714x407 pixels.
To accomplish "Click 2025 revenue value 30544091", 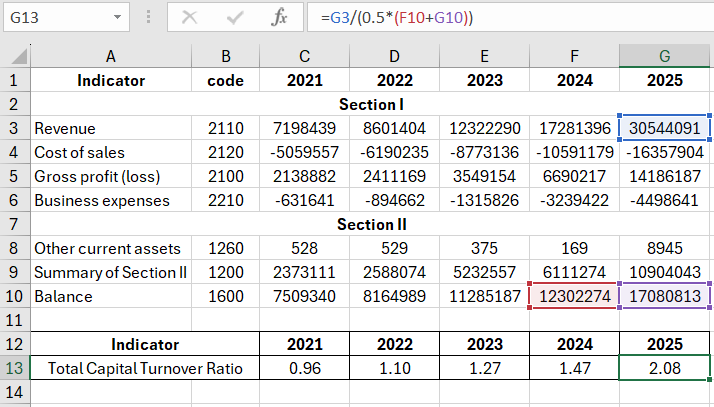I will click(664, 128).
